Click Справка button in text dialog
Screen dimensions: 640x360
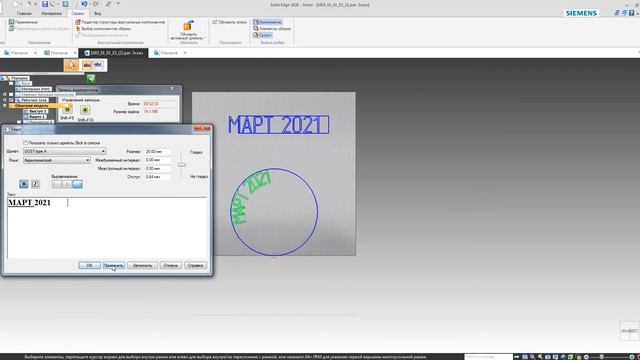[x=196, y=265]
